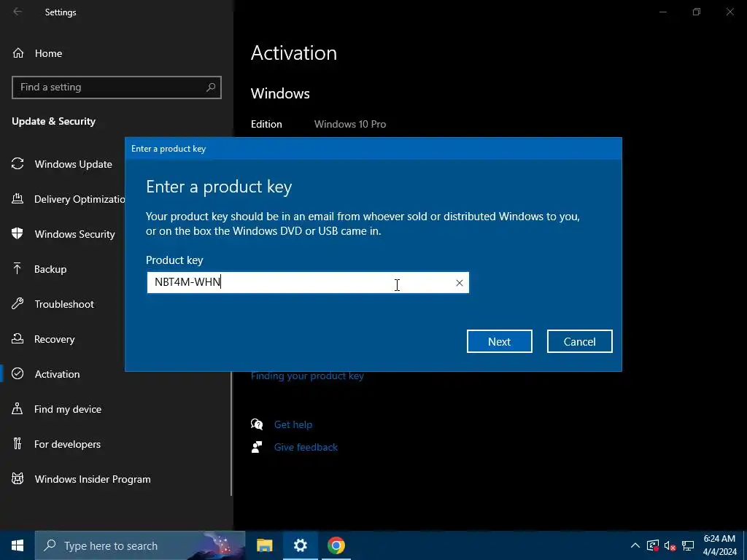
Task: Launch Google Chrome from the taskbar
Action: tap(336, 545)
